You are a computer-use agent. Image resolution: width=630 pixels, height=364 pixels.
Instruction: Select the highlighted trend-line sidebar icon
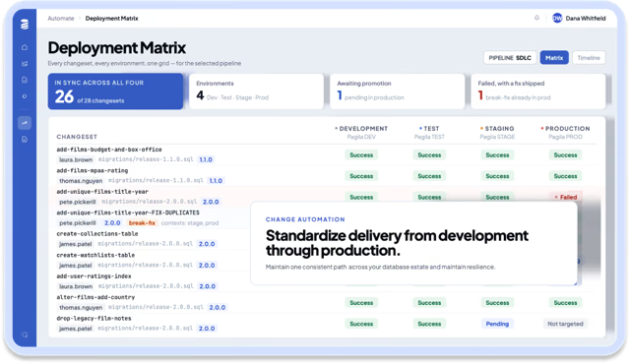click(25, 123)
